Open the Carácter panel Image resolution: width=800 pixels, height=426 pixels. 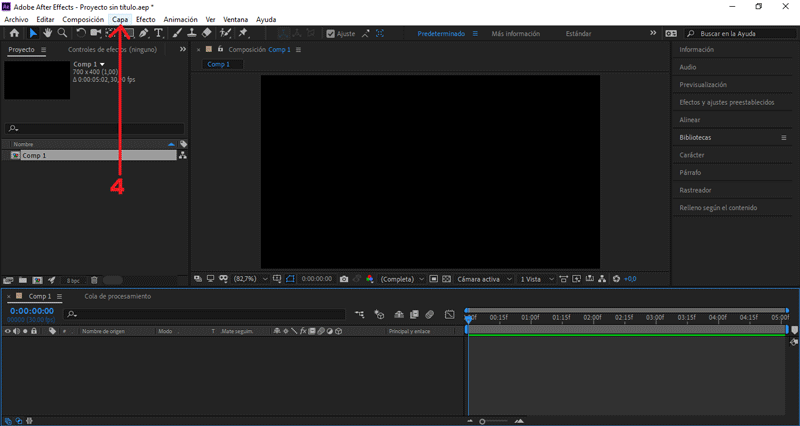[691, 155]
